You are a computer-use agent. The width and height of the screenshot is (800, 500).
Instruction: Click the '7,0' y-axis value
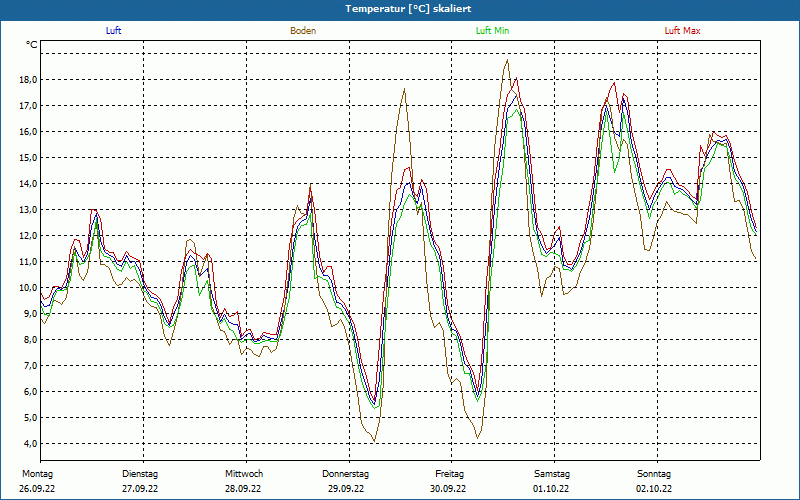pyautogui.click(x=31, y=366)
